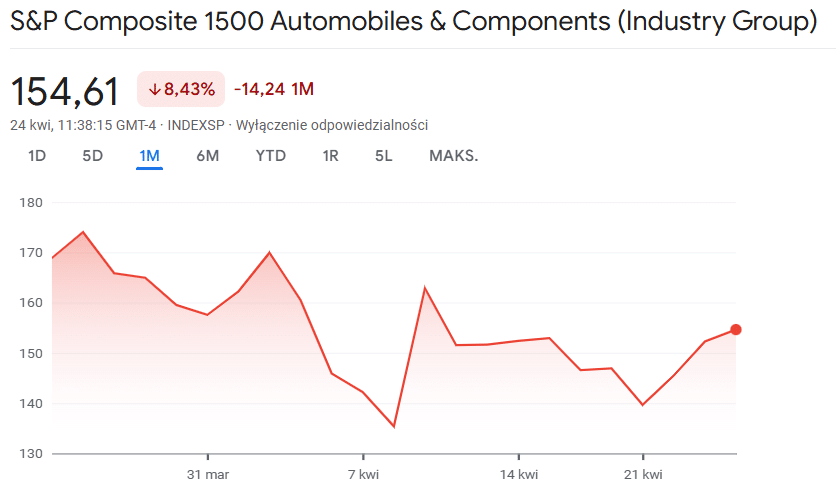Select the 1R time range

click(330, 156)
